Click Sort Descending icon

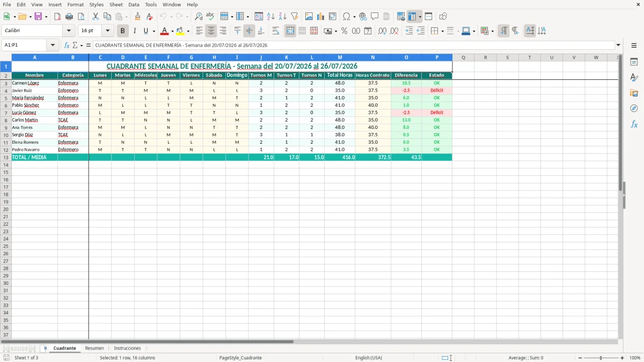283,17
